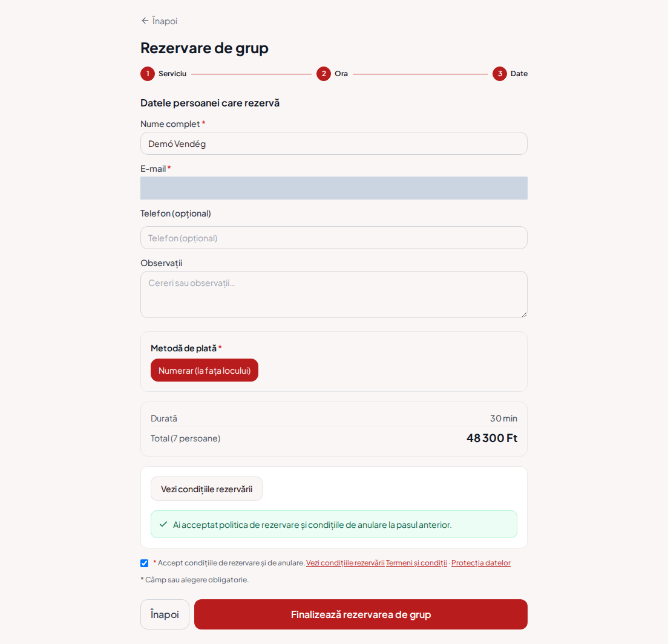Open the Protecția datelor link
This screenshot has height=644, width=668.
tap(481, 563)
